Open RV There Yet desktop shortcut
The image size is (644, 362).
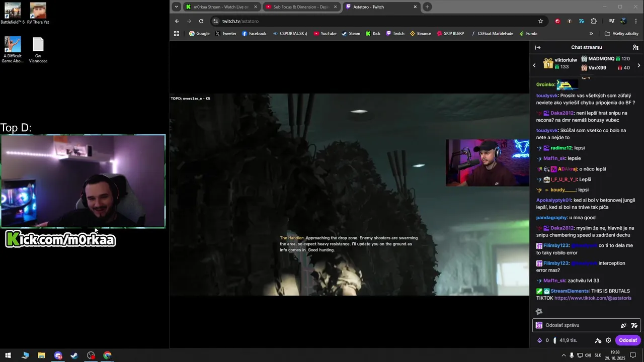pos(38,14)
